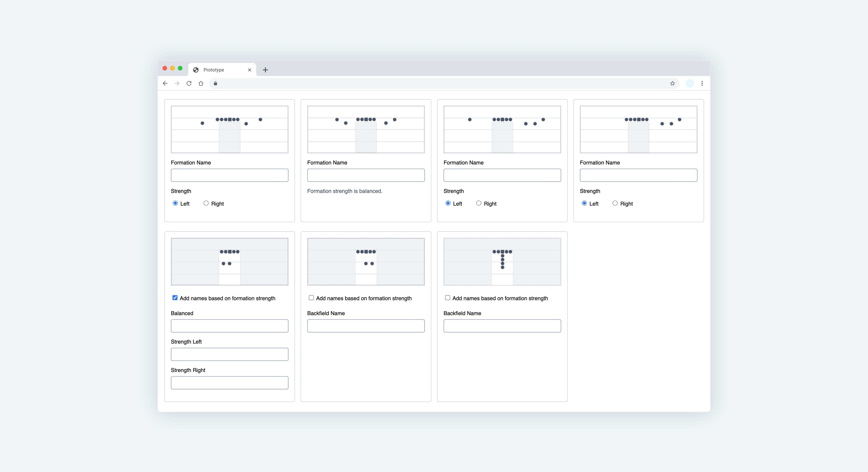The width and height of the screenshot is (868, 472).
Task: View site security lock info
Action: (x=215, y=83)
